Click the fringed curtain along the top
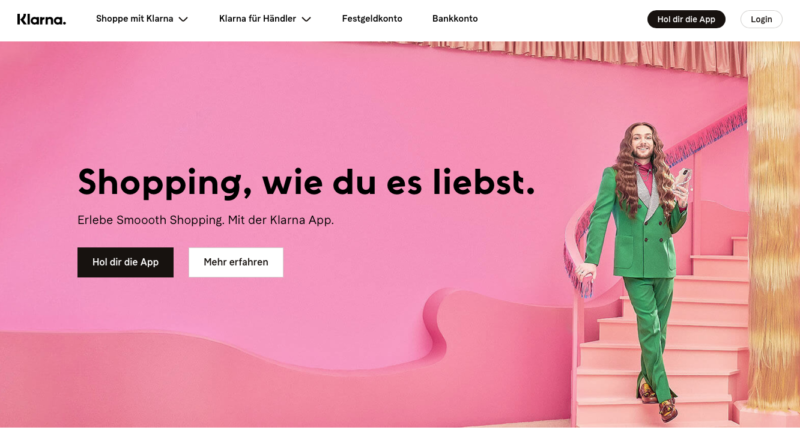 [x=571, y=56]
